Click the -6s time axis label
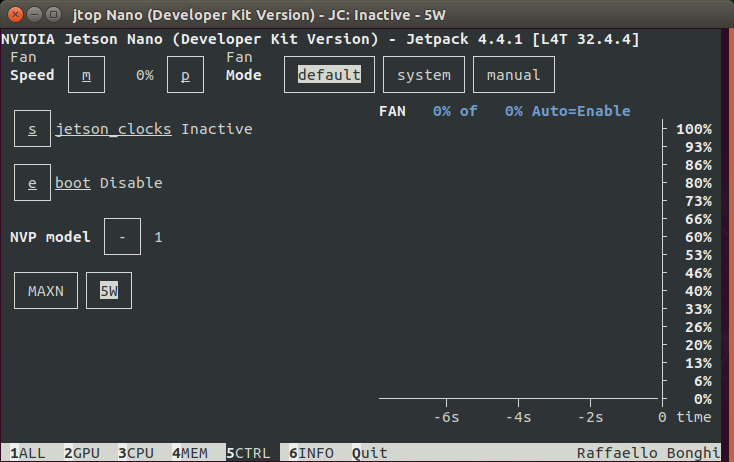Viewport: 734px width, 462px height. tap(446, 417)
